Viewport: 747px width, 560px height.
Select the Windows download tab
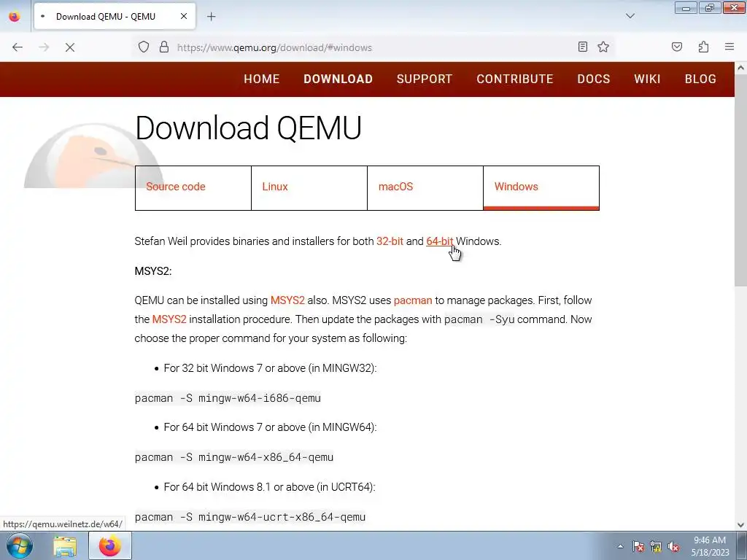click(541, 187)
